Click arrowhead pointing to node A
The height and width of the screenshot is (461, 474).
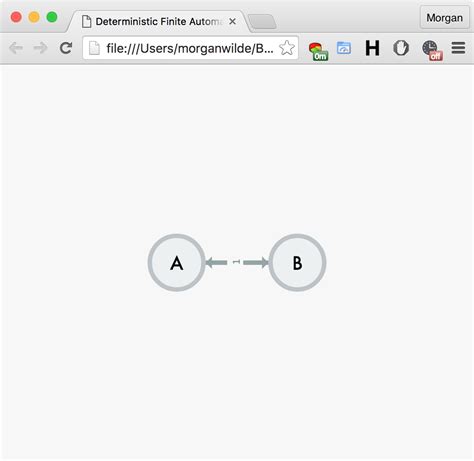point(210,263)
